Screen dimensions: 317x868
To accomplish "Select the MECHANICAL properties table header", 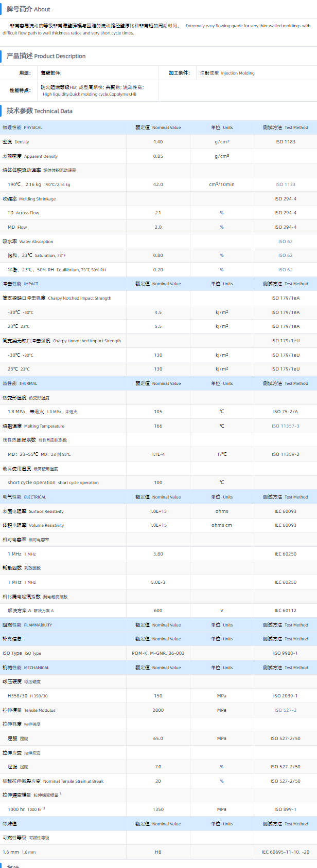I will [26, 668].
